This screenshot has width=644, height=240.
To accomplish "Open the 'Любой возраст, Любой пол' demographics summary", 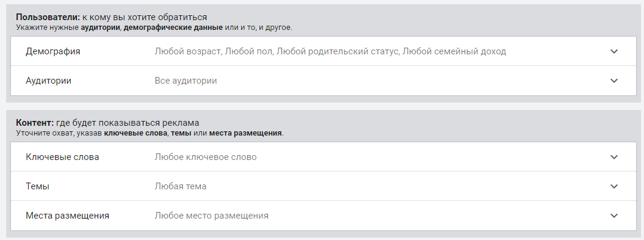I will coord(330,51).
